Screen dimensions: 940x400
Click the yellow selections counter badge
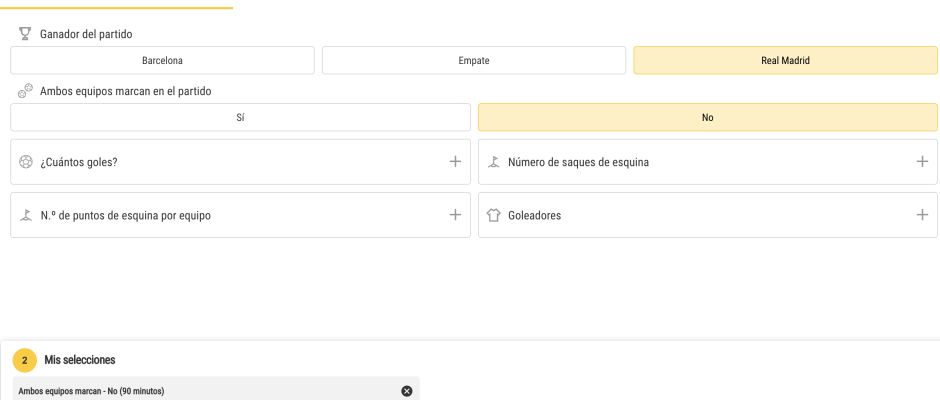click(25, 360)
